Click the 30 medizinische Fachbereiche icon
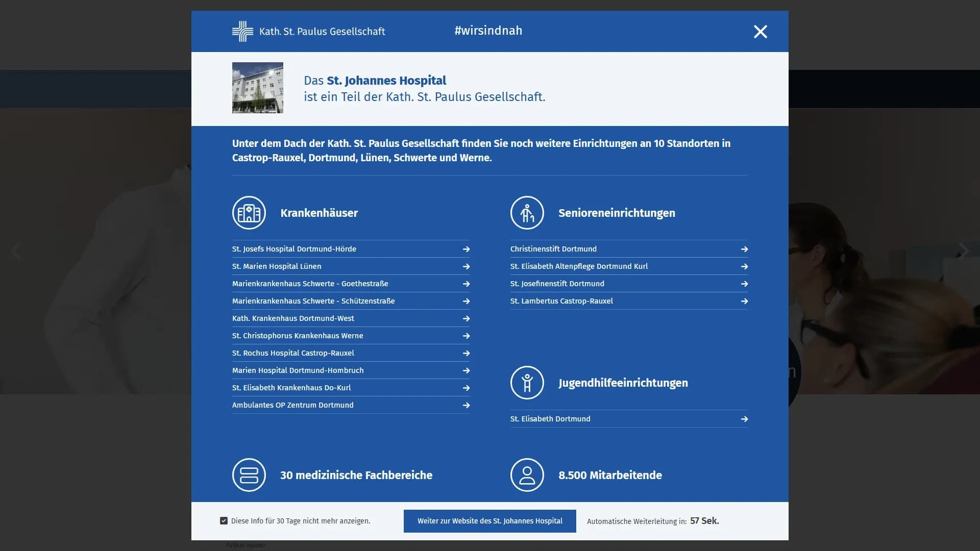The image size is (980, 551). [249, 474]
